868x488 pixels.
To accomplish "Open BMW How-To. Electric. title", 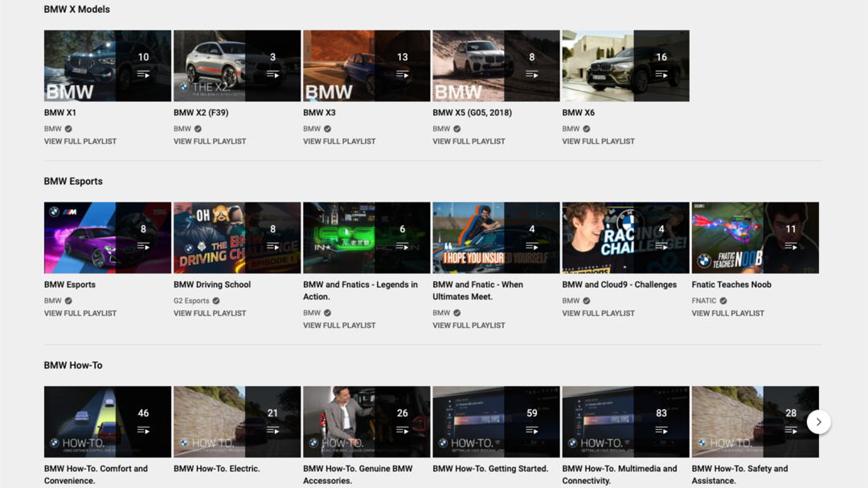I will 217,469.
